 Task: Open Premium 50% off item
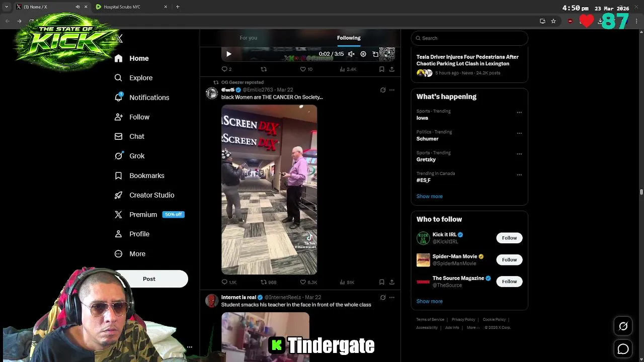click(149, 214)
